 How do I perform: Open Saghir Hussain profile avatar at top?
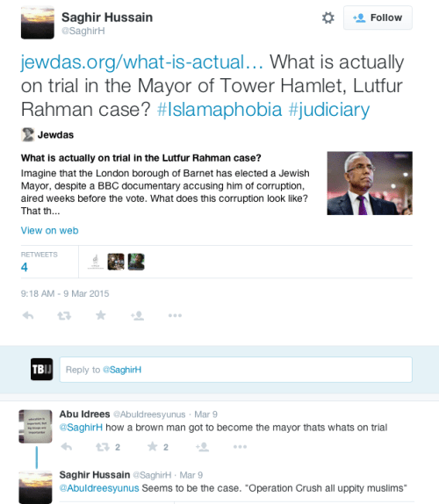tap(38, 23)
